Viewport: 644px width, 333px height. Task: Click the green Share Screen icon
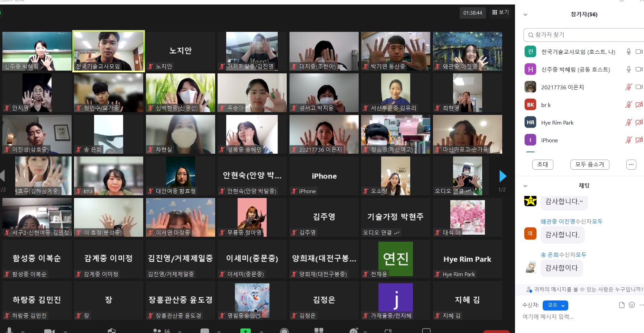245,331
